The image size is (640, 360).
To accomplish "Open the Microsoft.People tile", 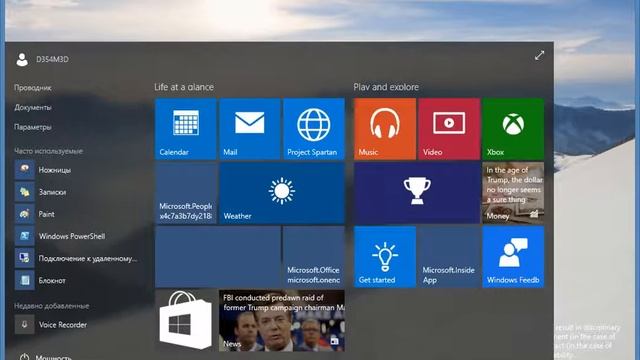I will [x=186, y=193].
